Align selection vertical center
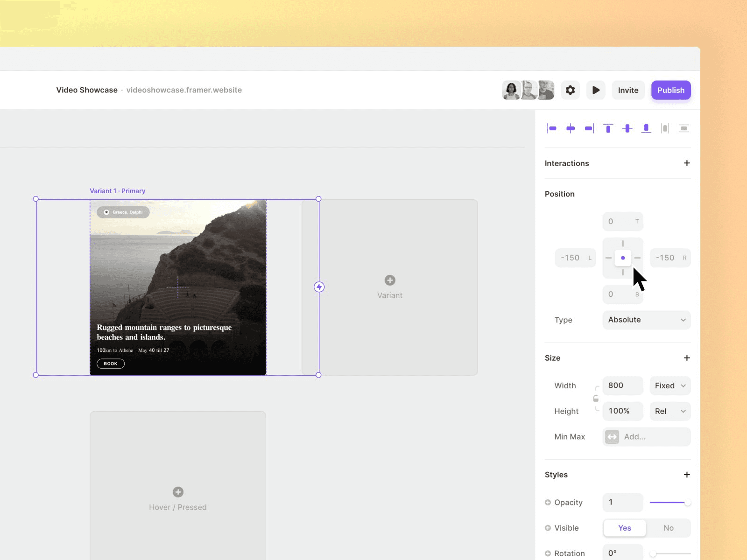747x560 pixels. tap(627, 128)
